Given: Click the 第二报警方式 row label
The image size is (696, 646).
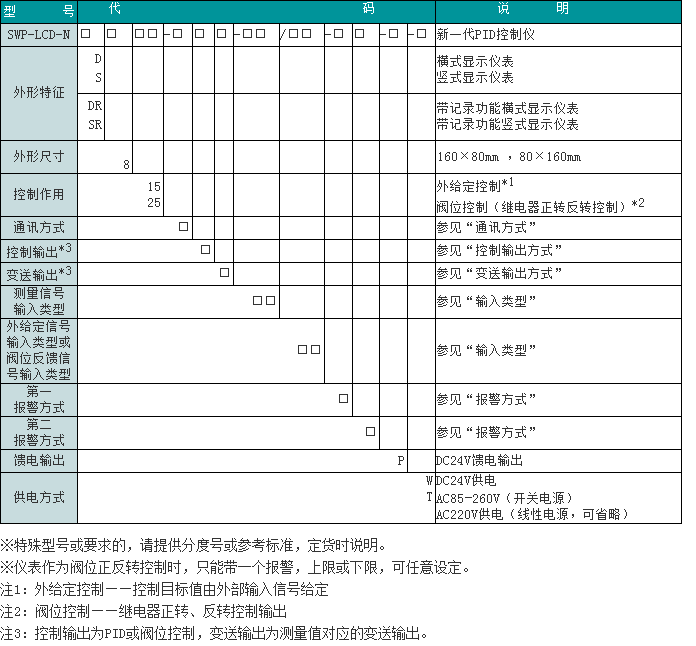Looking at the screenshot, I should click(x=39, y=432).
